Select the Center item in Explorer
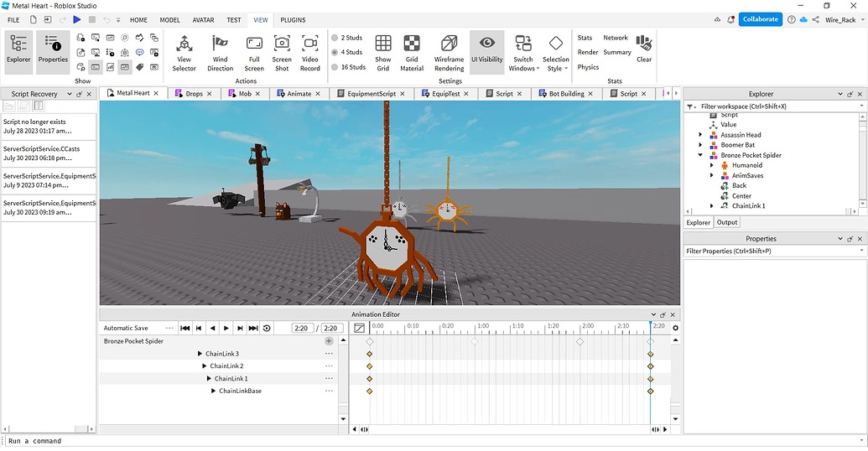The width and height of the screenshot is (868, 451). tap(741, 196)
